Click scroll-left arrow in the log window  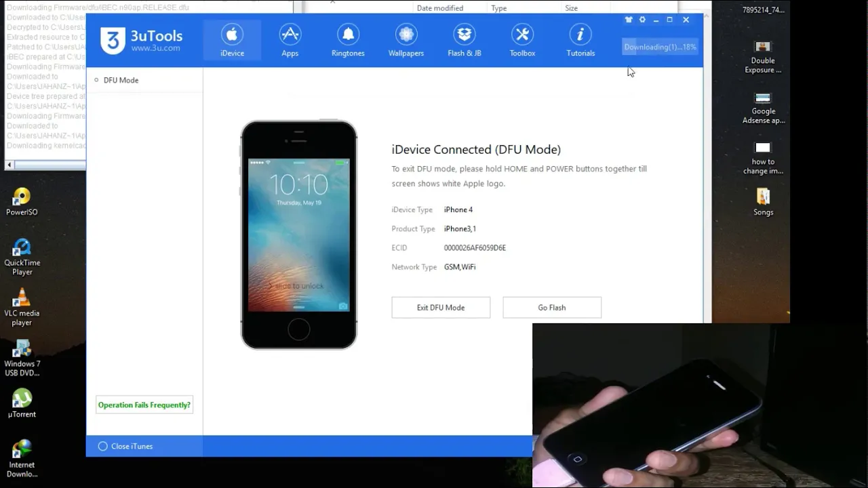pyautogui.click(x=9, y=165)
